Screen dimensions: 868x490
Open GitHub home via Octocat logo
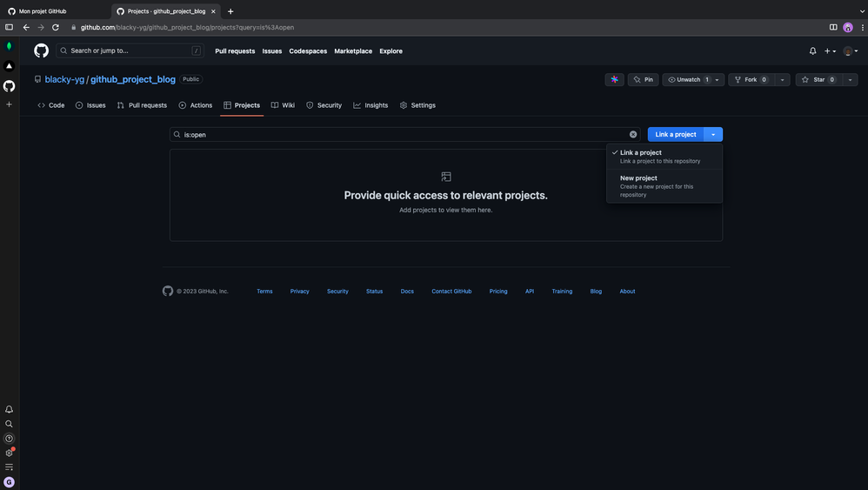click(42, 50)
